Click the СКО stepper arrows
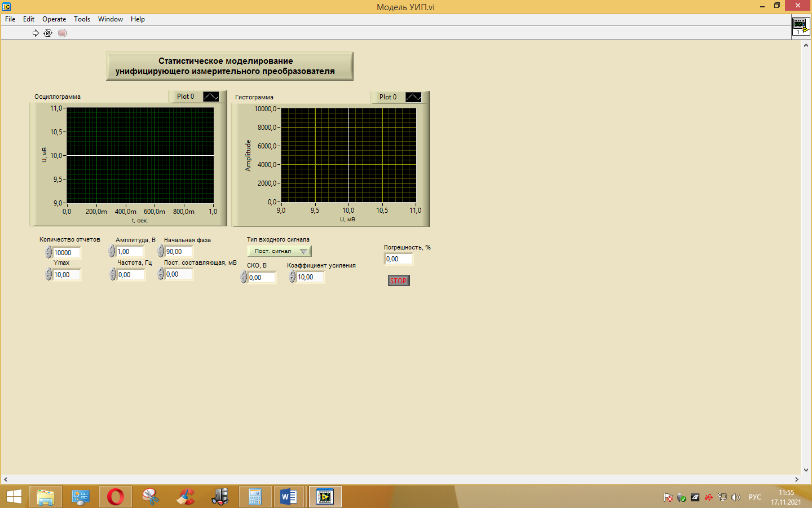The image size is (812, 508). click(244, 277)
